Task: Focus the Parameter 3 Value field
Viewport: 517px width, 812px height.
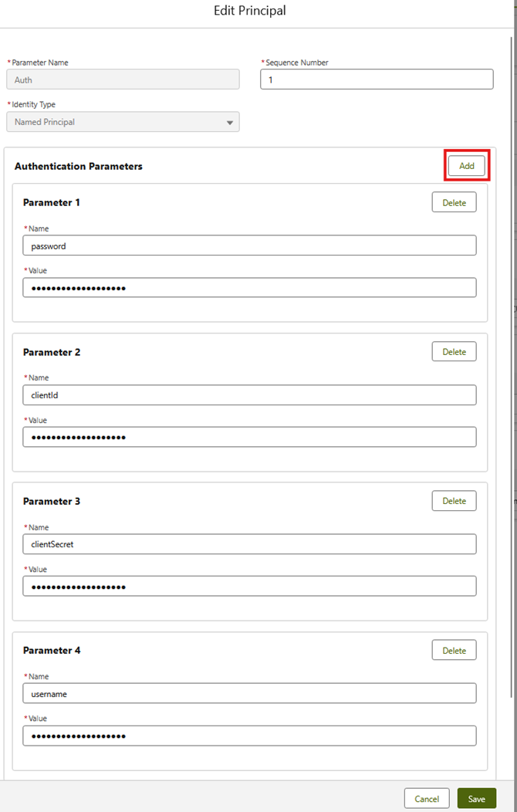Action: [249, 587]
